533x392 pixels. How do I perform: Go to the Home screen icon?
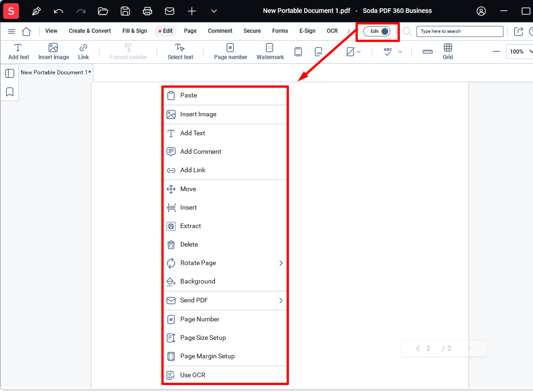pos(26,31)
